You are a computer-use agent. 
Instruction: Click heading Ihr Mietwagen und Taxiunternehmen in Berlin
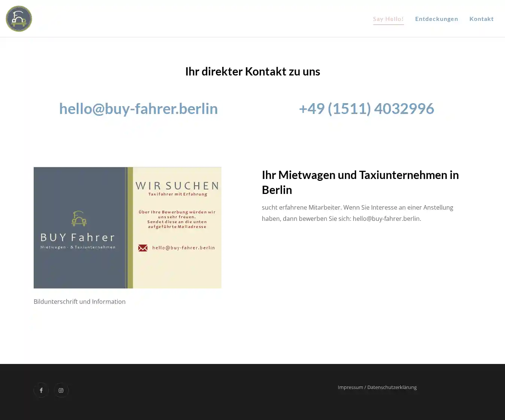coord(360,182)
